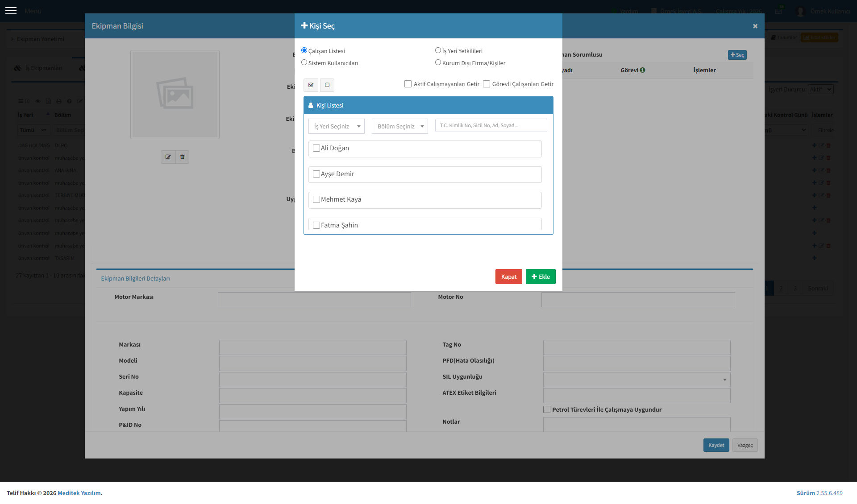
Task: Click the Sonraki pagination link
Action: pyautogui.click(x=818, y=288)
